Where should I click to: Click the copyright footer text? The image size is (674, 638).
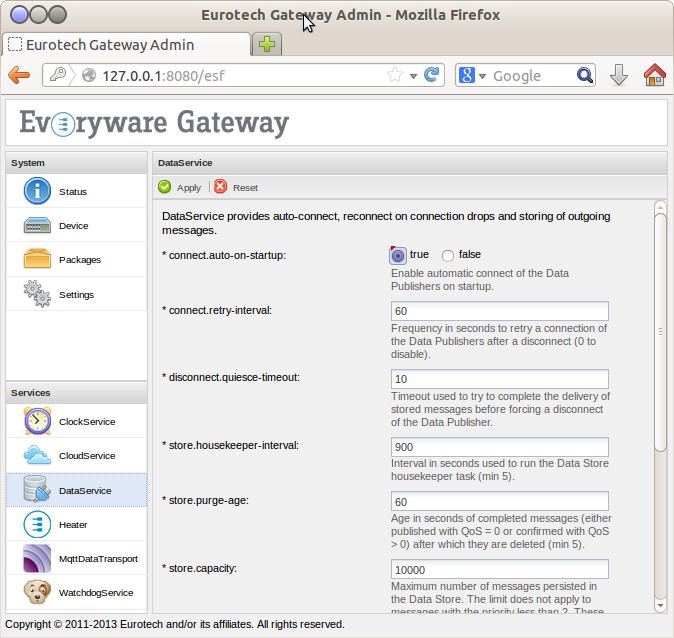pos(175,624)
